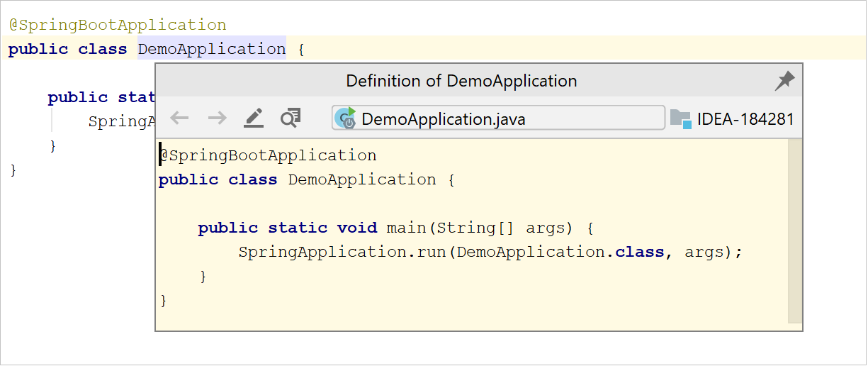The height and width of the screenshot is (366, 868).
Task: Click the module folder icon near IDEA-184281
Action: click(680, 118)
